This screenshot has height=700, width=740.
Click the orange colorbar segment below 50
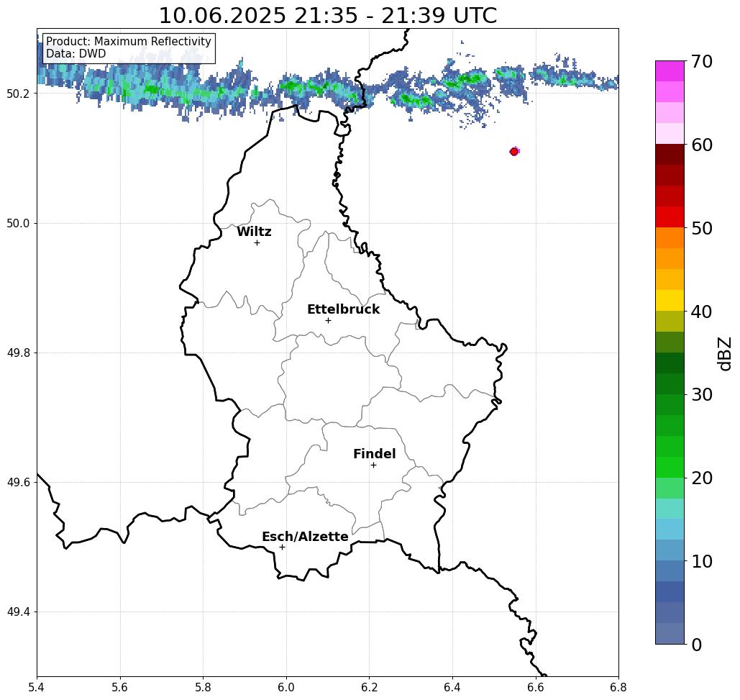pyautogui.click(x=670, y=237)
